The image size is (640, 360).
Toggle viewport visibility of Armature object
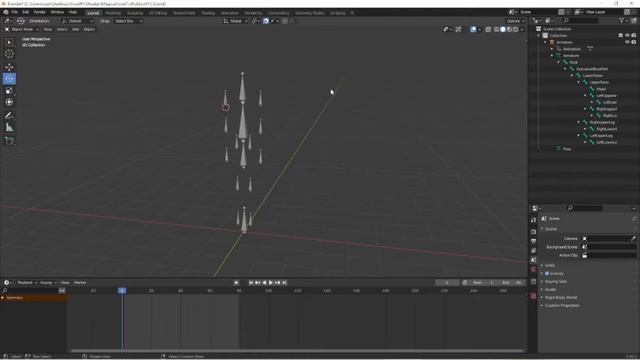(x=627, y=42)
